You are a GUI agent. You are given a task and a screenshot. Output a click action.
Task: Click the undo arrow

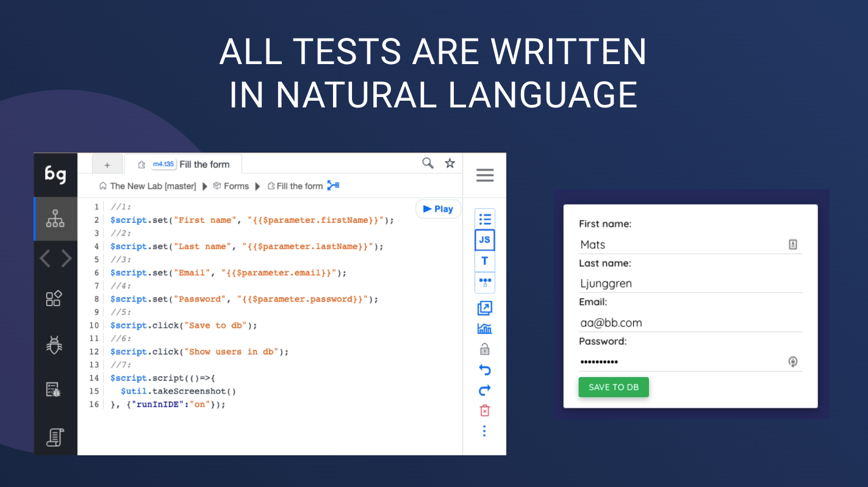[485, 370]
